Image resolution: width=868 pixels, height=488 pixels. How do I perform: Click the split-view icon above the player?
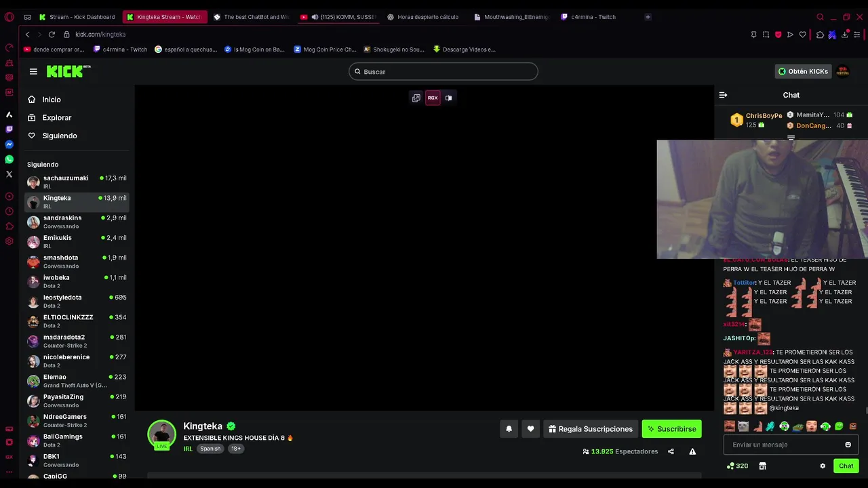(x=448, y=98)
